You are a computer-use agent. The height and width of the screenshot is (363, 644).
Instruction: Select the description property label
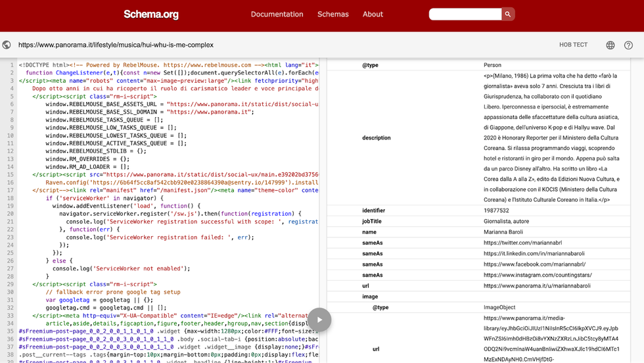(x=376, y=137)
